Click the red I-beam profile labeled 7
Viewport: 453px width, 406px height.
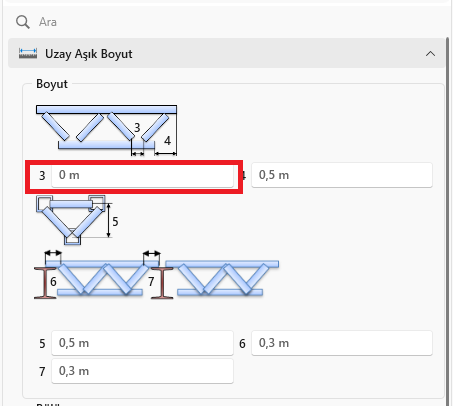coord(162,283)
